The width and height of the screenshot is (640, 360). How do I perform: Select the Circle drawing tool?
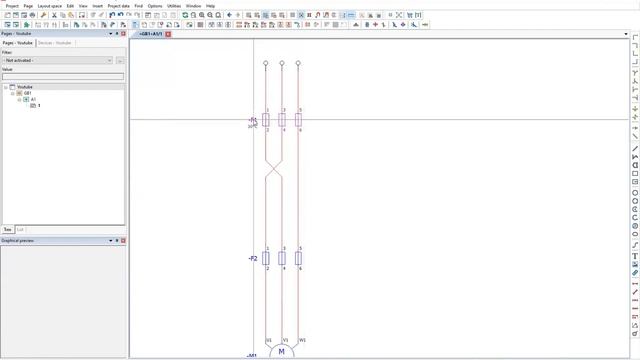click(x=635, y=193)
